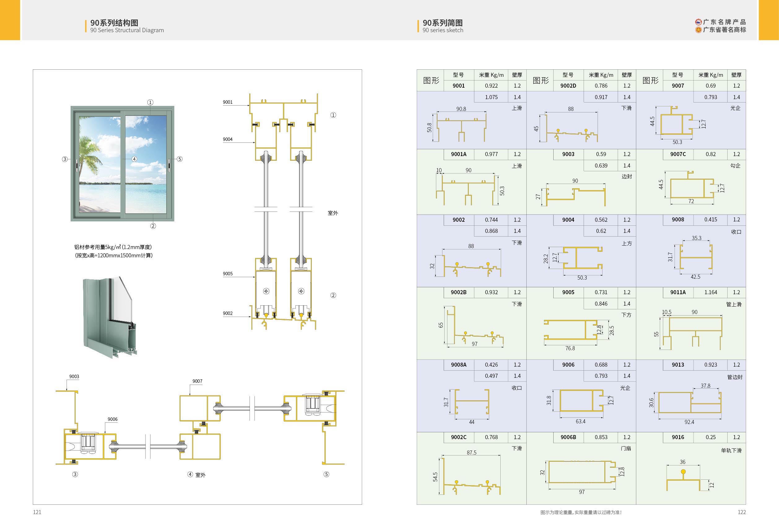The height and width of the screenshot is (532, 779).
Task: Click the 9006 model cell in table
Action: point(568,365)
